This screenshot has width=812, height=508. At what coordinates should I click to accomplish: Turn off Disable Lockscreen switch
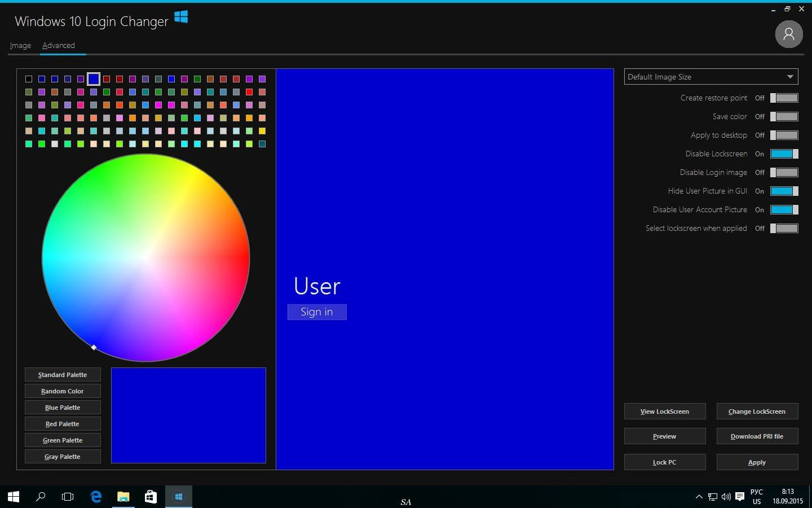click(784, 154)
